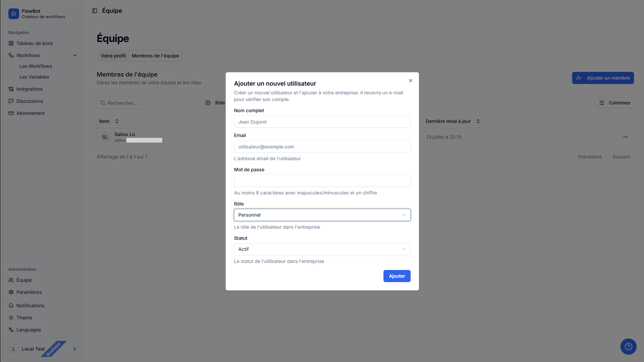Open row actions three-dot menu
Screen dimensions: 644x362
(625, 137)
